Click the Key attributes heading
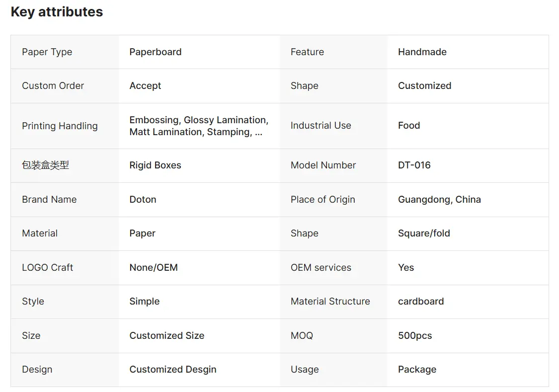559x392 pixels. tap(57, 12)
